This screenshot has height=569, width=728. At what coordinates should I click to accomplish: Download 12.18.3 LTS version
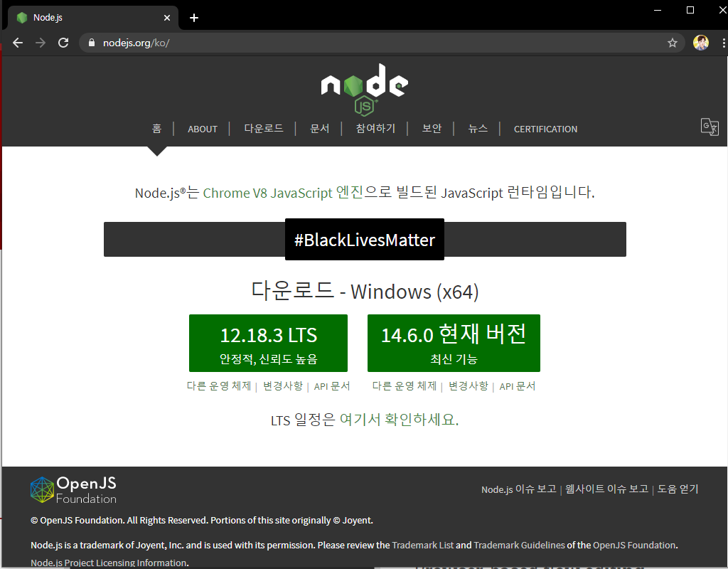tap(268, 344)
